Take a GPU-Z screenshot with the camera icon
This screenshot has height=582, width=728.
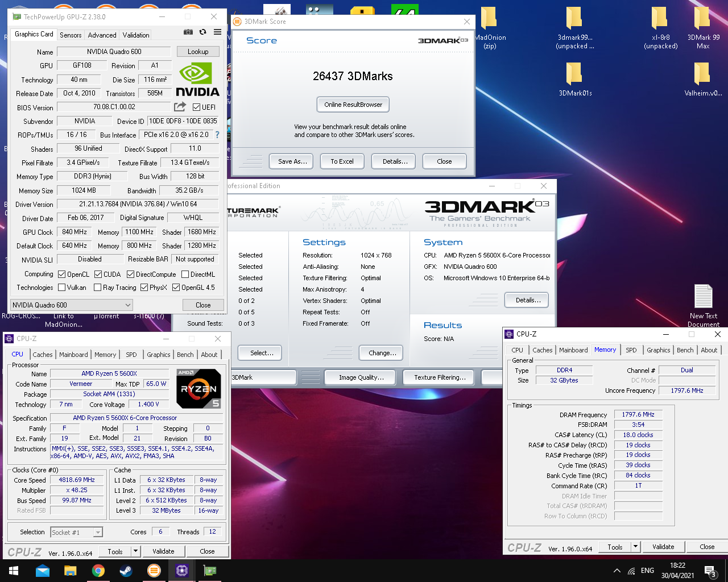click(x=188, y=32)
